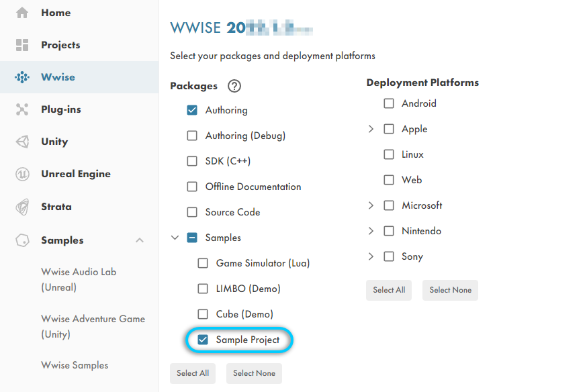Viewport: 587px width, 392px height.
Task: Select the Source Code checkbox
Action: tap(192, 212)
